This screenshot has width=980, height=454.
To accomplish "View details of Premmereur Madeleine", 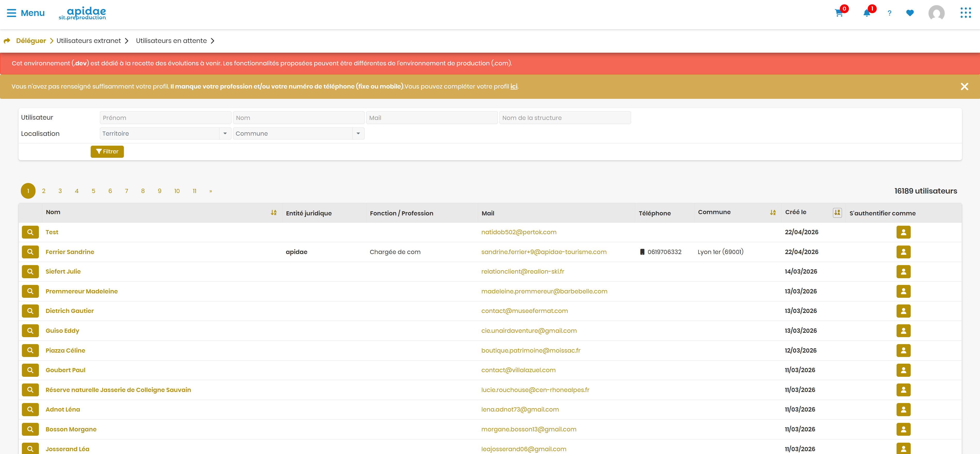I will [x=30, y=291].
